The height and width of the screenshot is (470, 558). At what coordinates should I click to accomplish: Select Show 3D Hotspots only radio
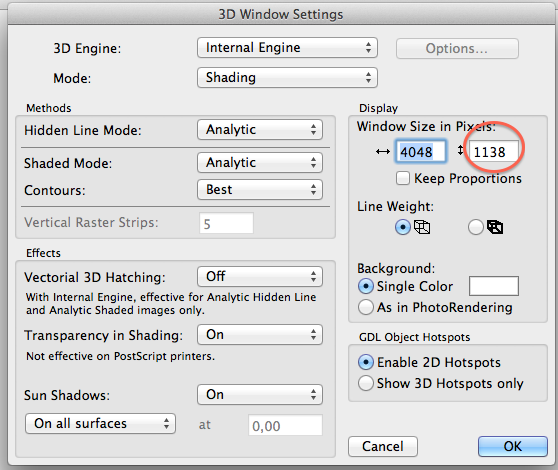coord(366,383)
